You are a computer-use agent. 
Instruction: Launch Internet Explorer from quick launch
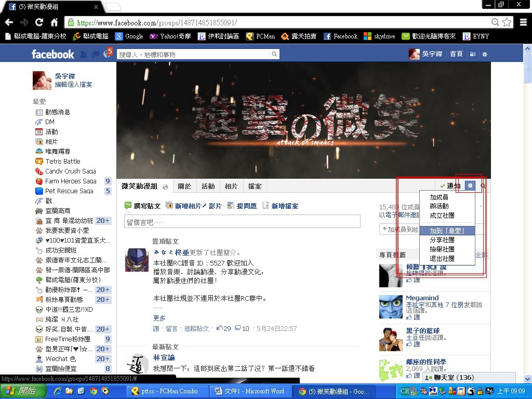coord(58,391)
